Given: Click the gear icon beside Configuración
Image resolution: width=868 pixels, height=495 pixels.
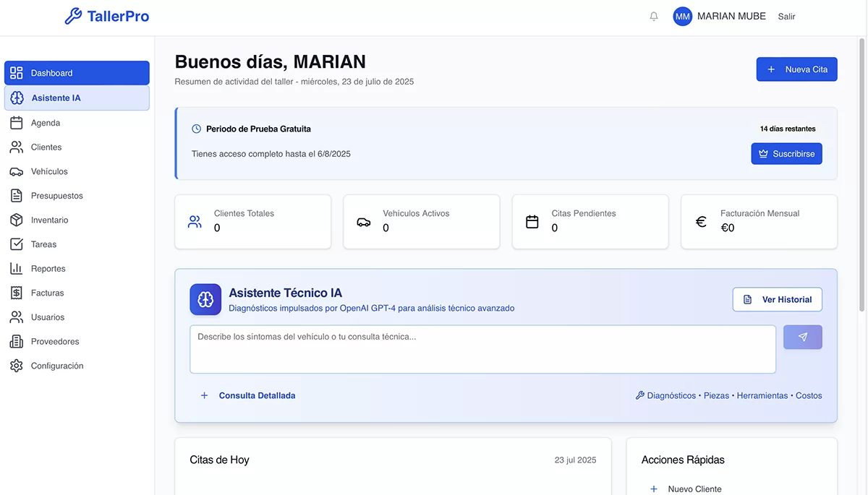Looking at the screenshot, I should coord(17,366).
